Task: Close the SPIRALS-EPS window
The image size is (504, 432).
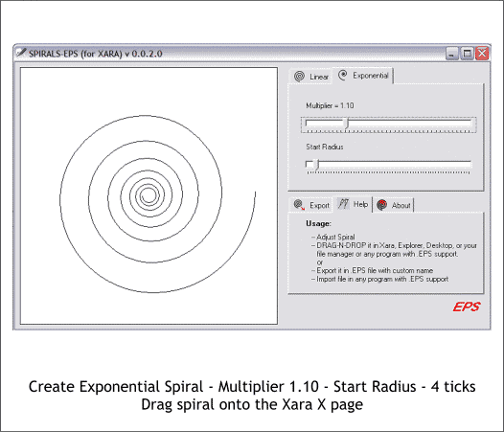Action: [482, 54]
